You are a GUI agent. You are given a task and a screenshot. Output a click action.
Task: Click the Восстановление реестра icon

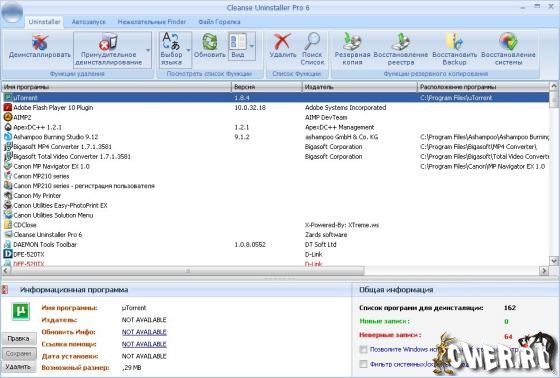coord(401,42)
